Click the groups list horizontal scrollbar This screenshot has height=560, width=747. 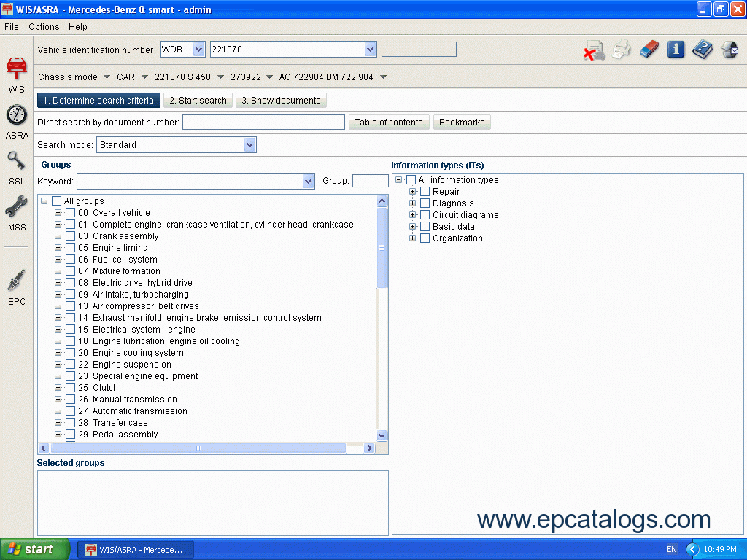197,448
